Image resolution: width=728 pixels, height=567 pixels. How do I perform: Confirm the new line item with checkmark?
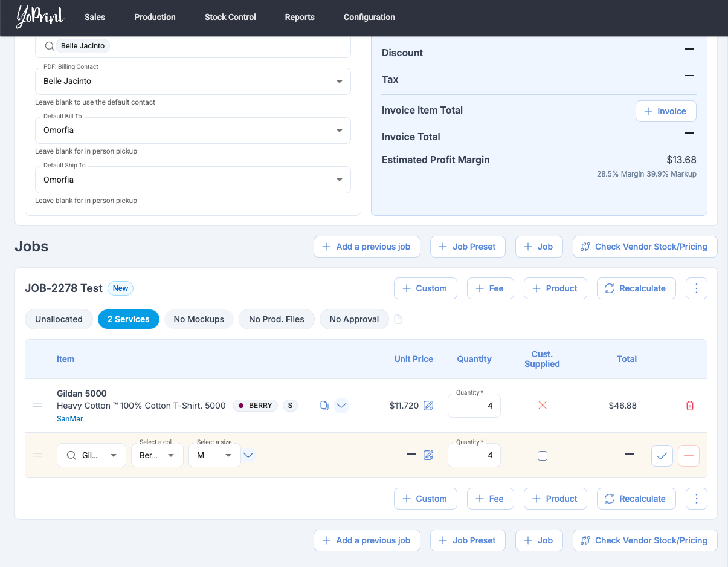point(662,455)
